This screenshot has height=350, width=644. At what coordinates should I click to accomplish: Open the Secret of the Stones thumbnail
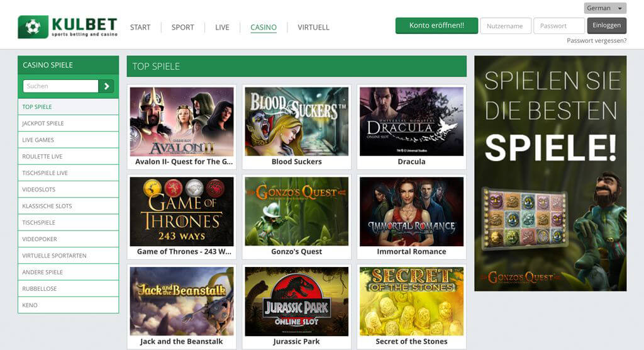click(411, 302)
